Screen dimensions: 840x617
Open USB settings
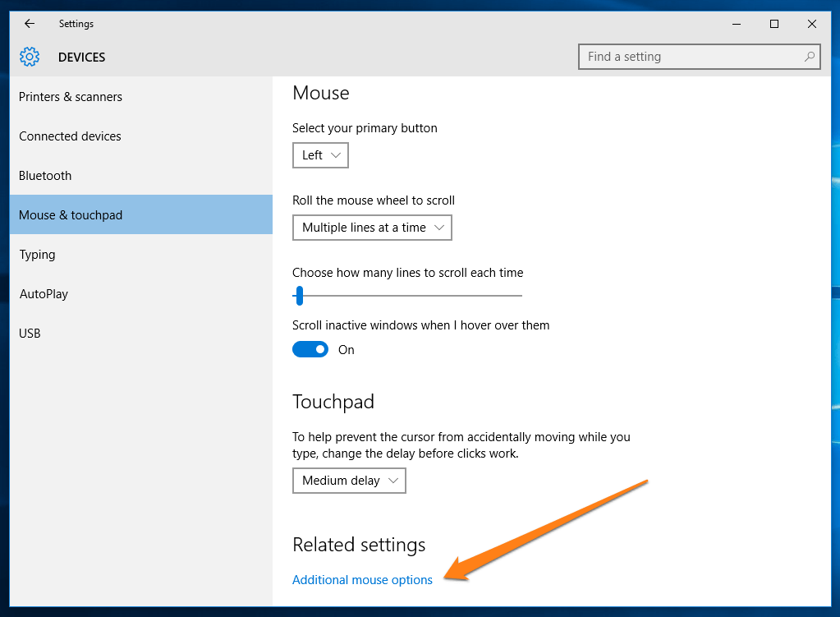[141, 333]
